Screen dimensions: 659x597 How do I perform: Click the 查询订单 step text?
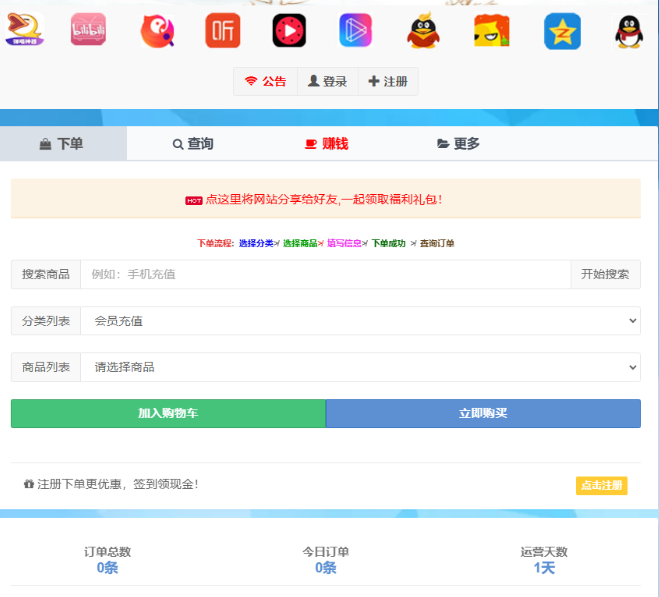437,243
